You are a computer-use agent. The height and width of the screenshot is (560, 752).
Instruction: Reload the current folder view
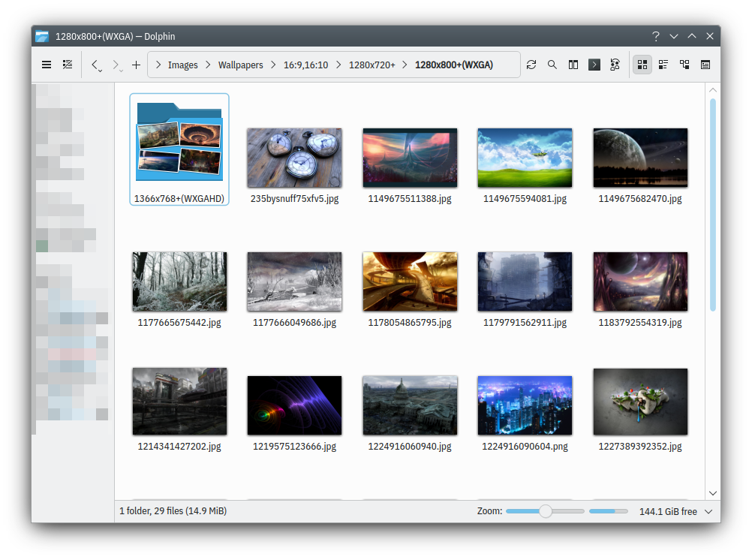[531, 65]
